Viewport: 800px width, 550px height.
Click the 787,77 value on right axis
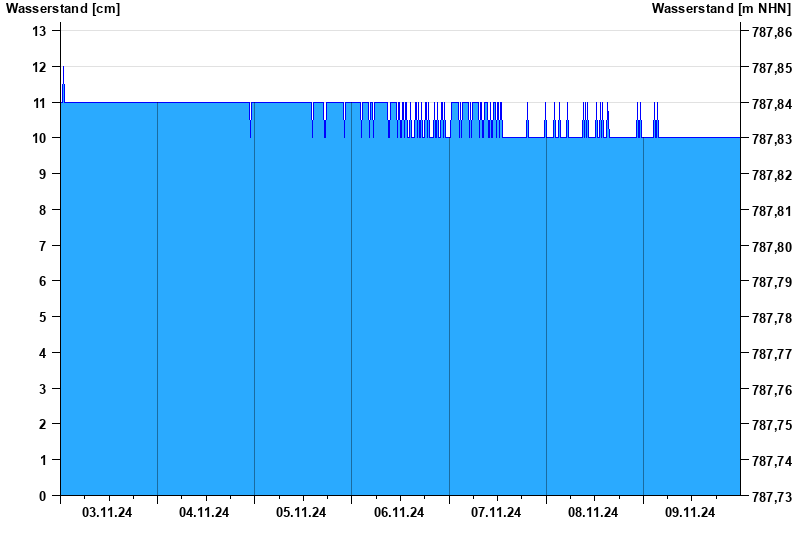(x=771, y=354)
